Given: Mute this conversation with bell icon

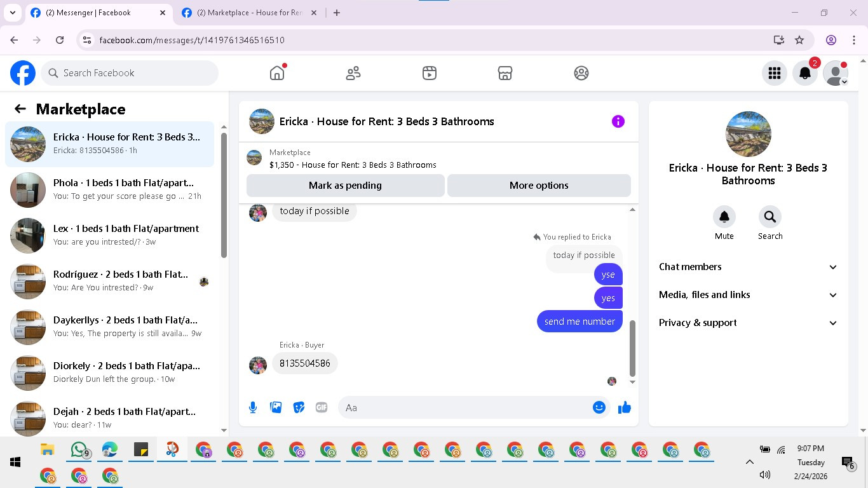Looking at the screenshot, I should pos(724,217).
